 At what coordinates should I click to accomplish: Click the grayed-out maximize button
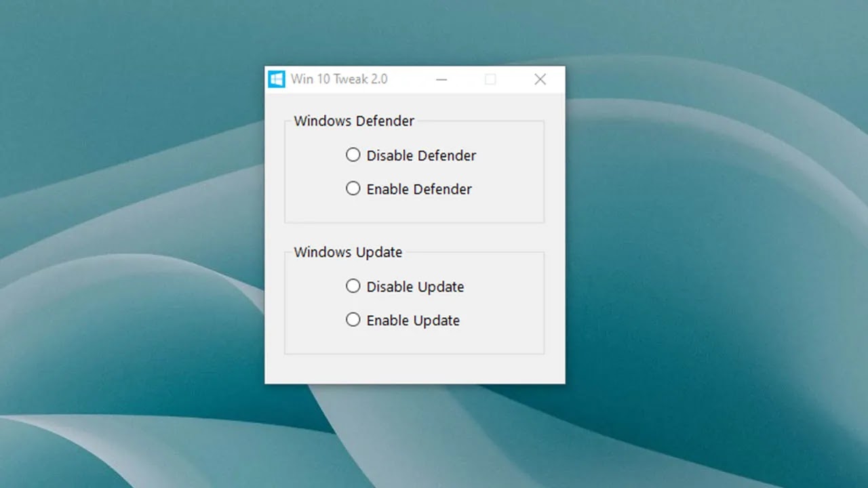pyautogui.click(x=490, y=79)
